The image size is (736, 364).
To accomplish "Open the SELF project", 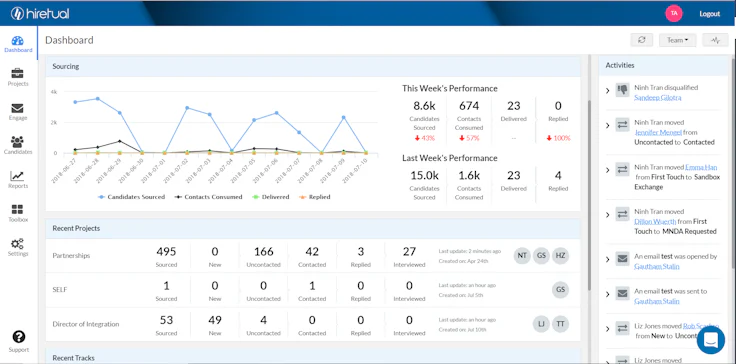I will [60, 290].
